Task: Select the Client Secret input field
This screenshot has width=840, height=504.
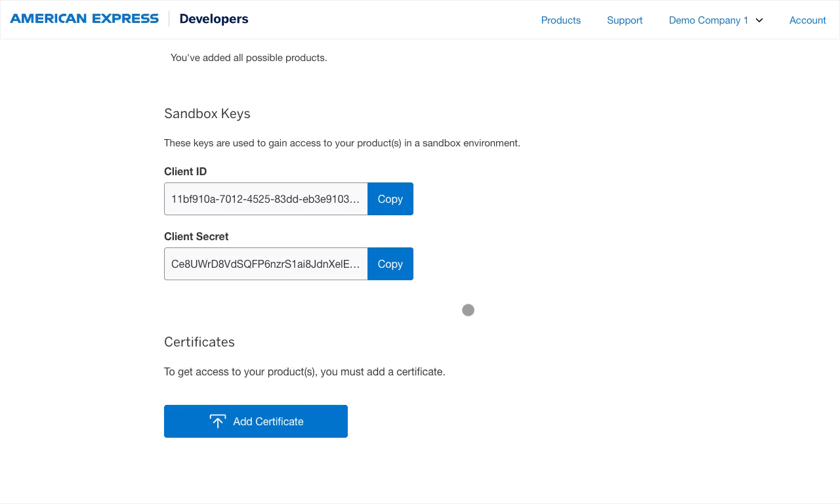Action: click(x=266, y=264)
